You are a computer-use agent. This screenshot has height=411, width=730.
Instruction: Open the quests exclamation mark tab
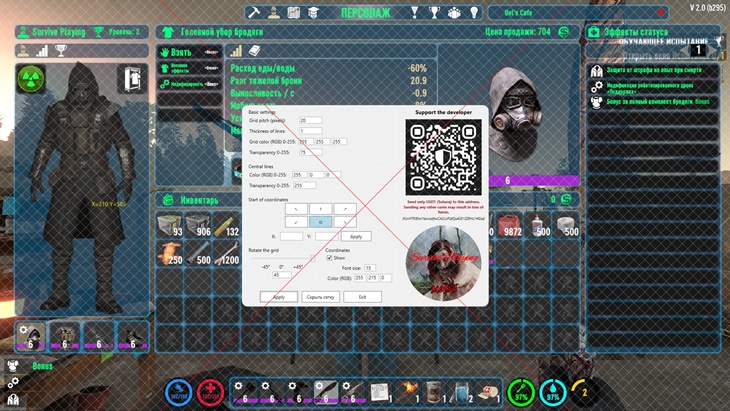pyautogui.click(x=414, y=13)
